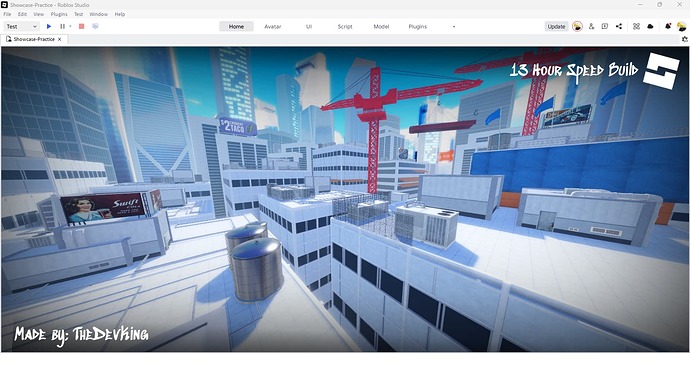Click inside the 3D city viewport

345,199
